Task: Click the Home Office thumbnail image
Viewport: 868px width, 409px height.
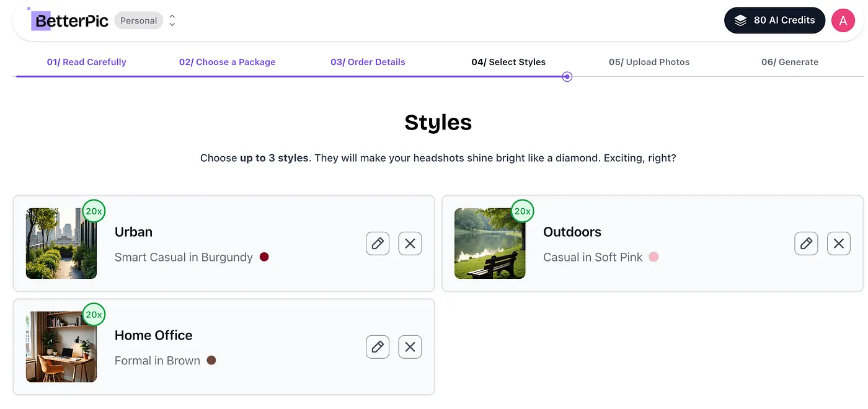Action: 61,347
